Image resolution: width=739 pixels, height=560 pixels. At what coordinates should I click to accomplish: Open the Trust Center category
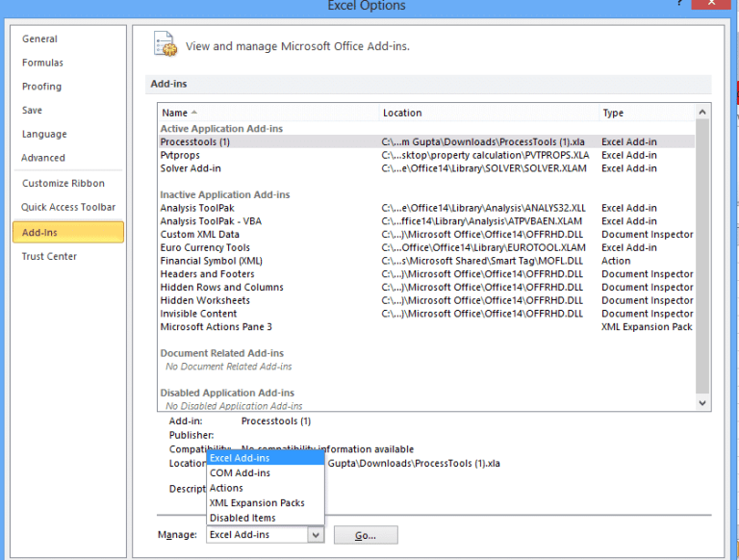[49, 257]
